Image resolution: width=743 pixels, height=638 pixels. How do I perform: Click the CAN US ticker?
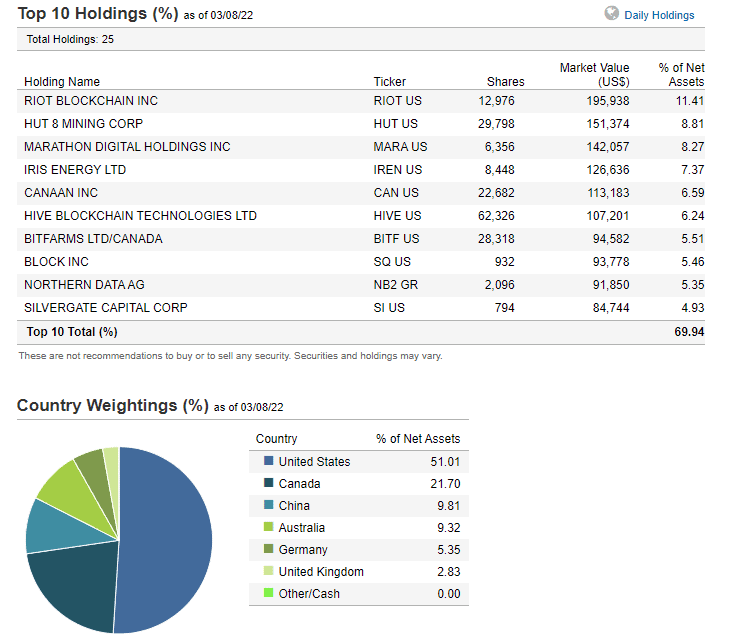(396, 193)
